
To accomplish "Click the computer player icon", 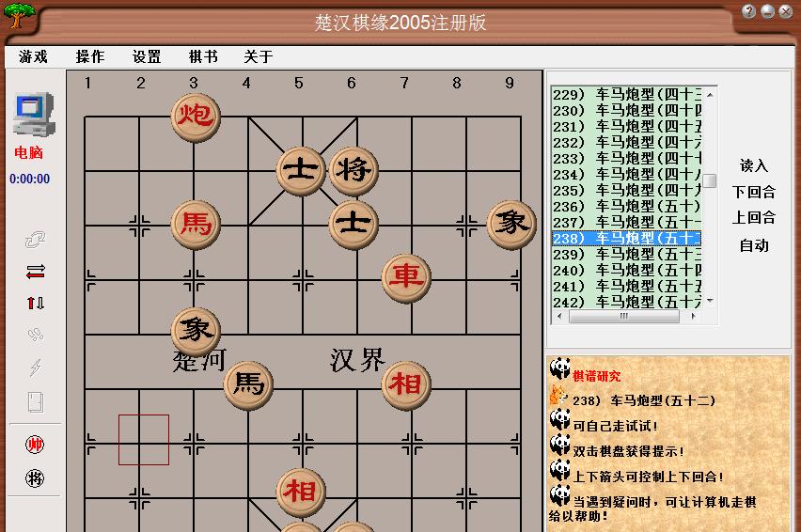I will point(34,114).
